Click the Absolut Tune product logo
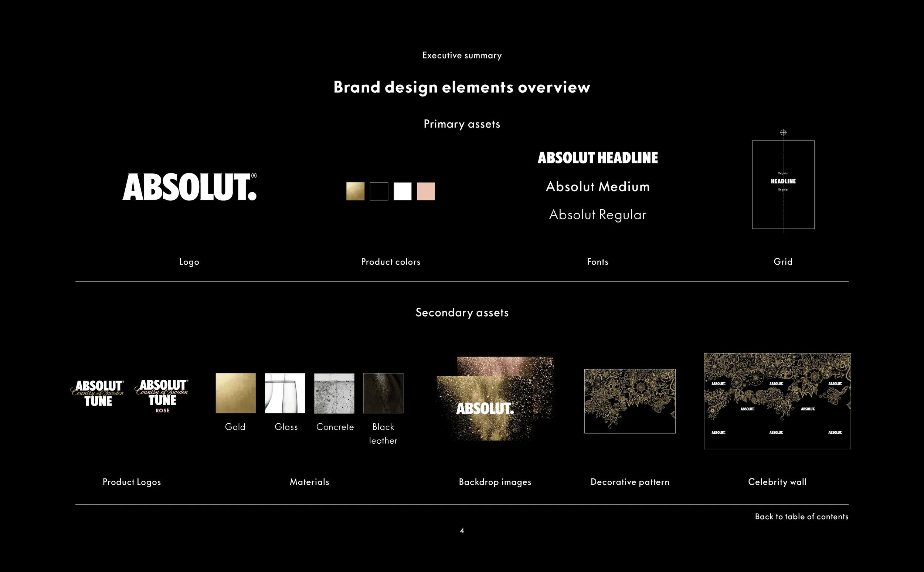 98,393
